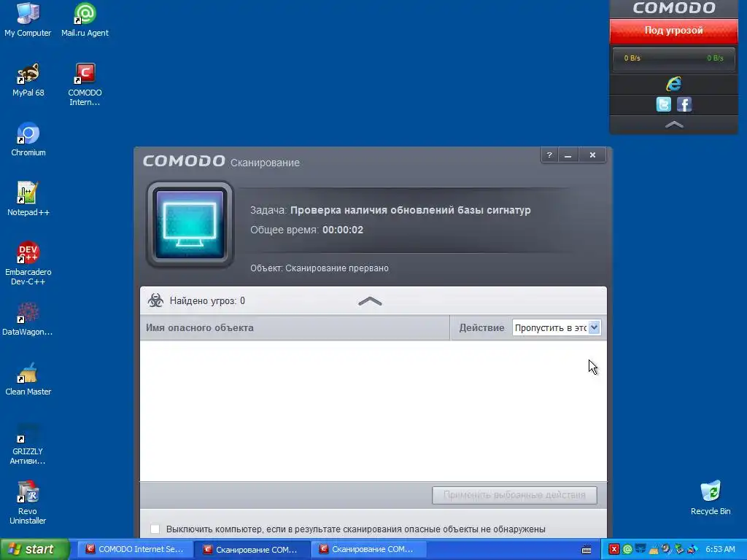
Task: Switch to second Сканирование COMODO taskbar item
Action: (368, 549)
